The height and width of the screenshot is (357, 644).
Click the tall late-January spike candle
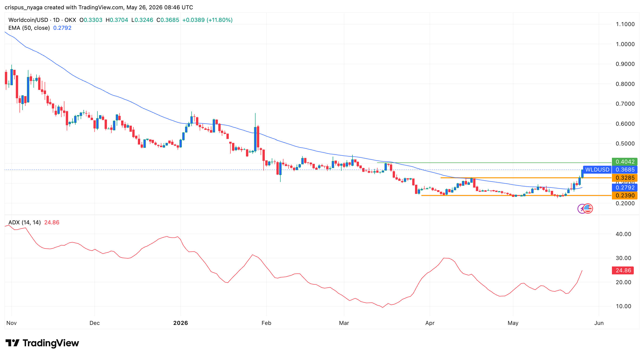coord(255,139)
